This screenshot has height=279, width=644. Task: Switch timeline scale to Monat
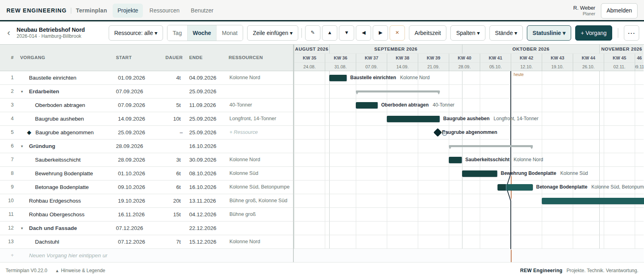230,33
